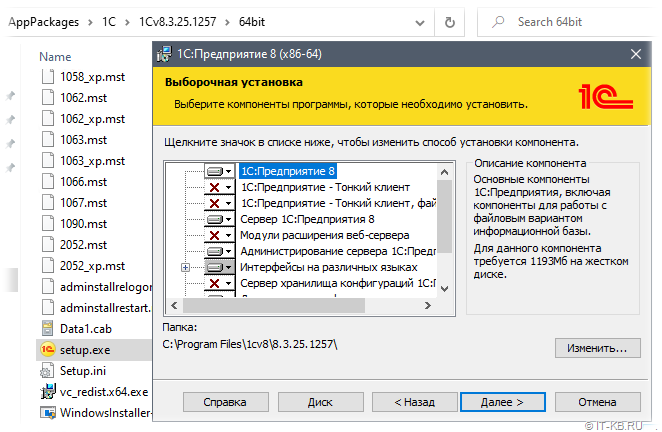Select file icon of adminstallrestart
The height and width of the screenshot is (432, 662).
point(48,307)
